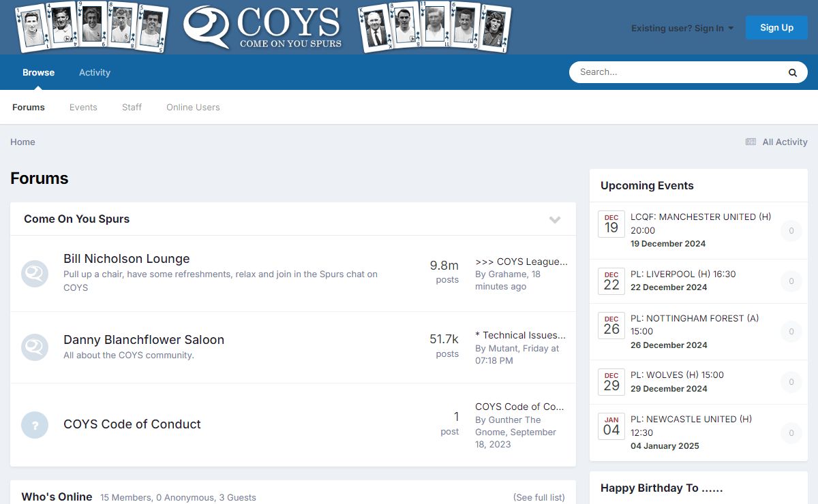Click the 'September 18, 2023' timestamp
The height and width of the screenshot is (504, 818).
(x=515, y=438)
